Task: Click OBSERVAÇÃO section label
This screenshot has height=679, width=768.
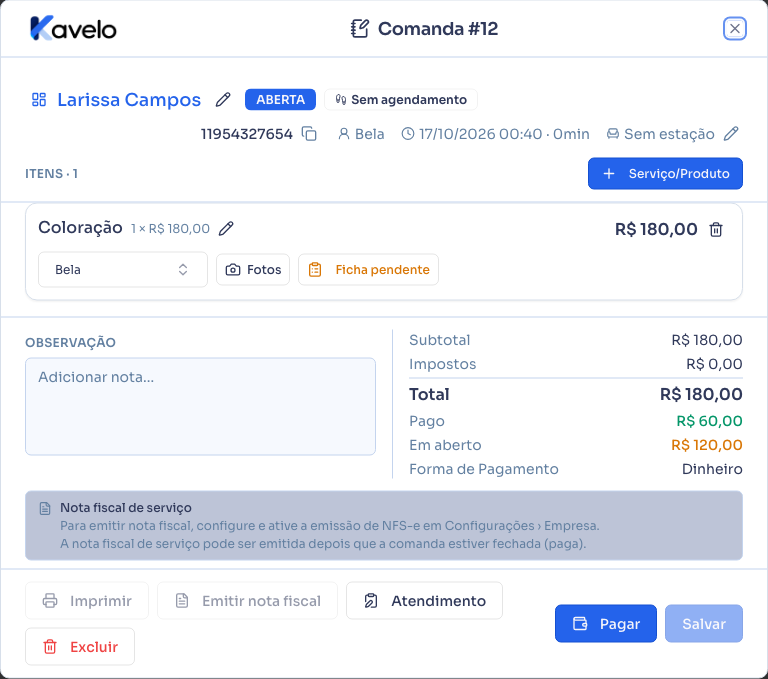Action: click(x=71, y=342)
